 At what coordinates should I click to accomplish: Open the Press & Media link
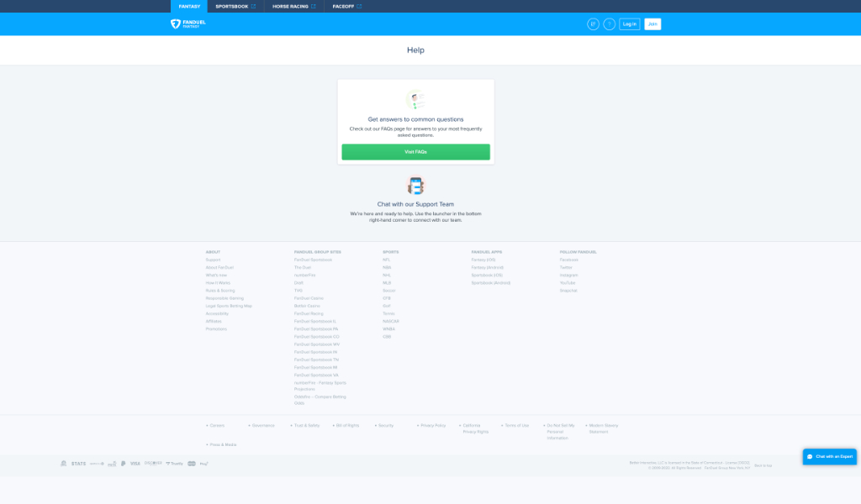pyautogui.click(x=223, y=444)
